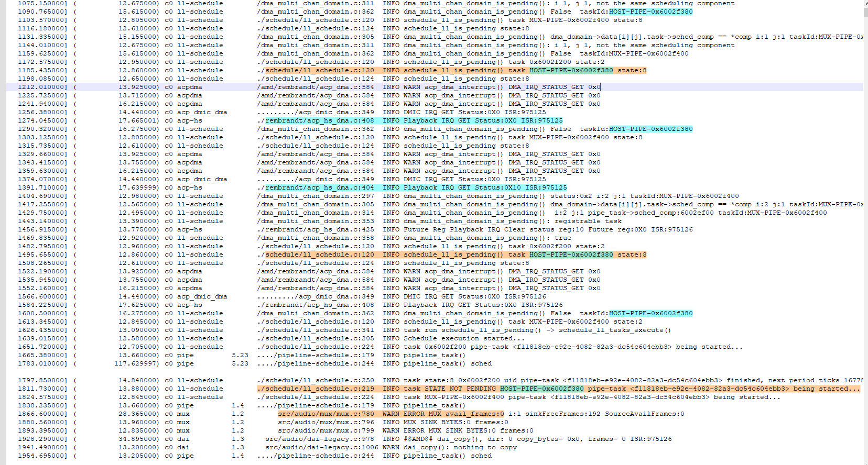Click 'pipeline_task() sched' in row 1783.010000

click(448, 363)
